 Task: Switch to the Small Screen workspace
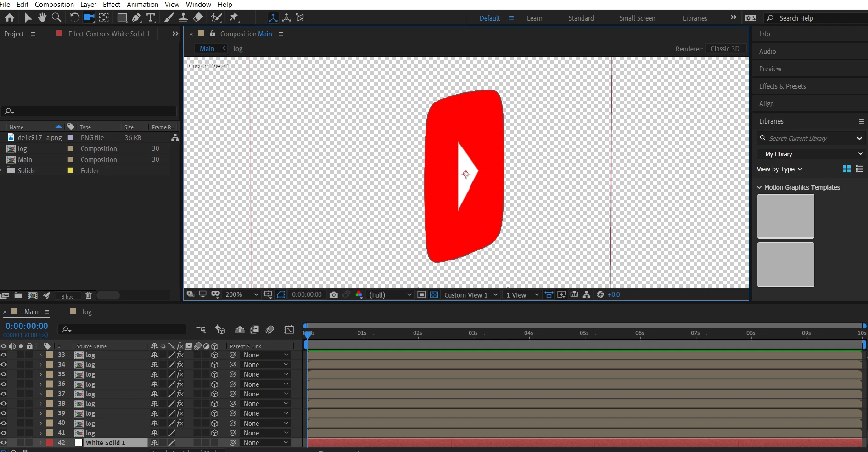tap(637, 18)
